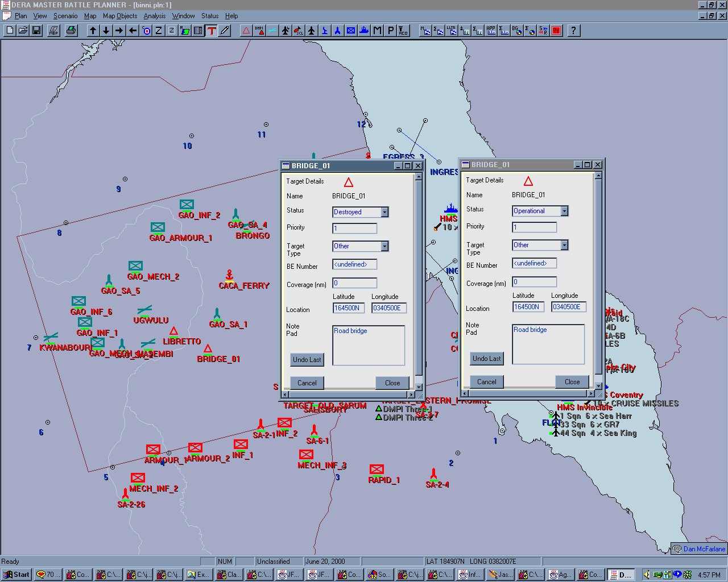Expand Target Type dropdown in left dialog
Viewport: 728px width, 582px height.
(384, 246)
